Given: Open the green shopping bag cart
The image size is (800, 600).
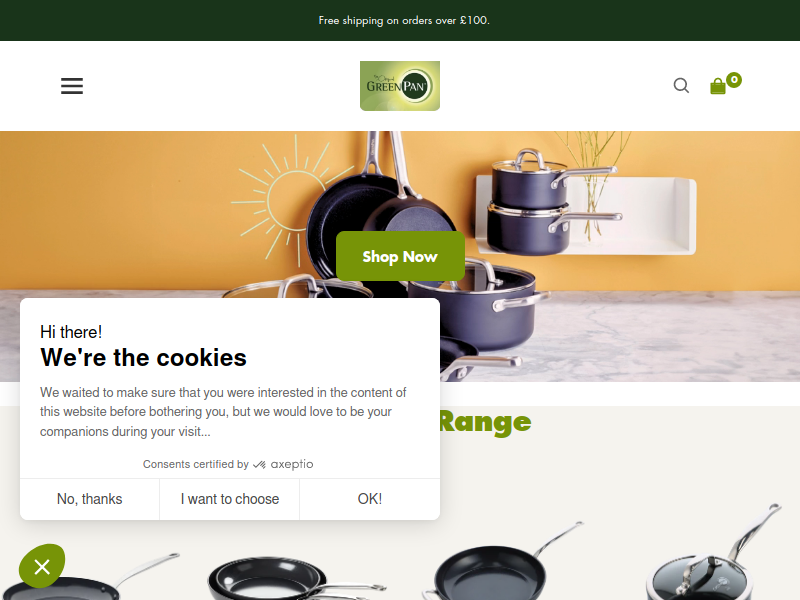Looking at the screenshot, I should click(x=718, y=86).
